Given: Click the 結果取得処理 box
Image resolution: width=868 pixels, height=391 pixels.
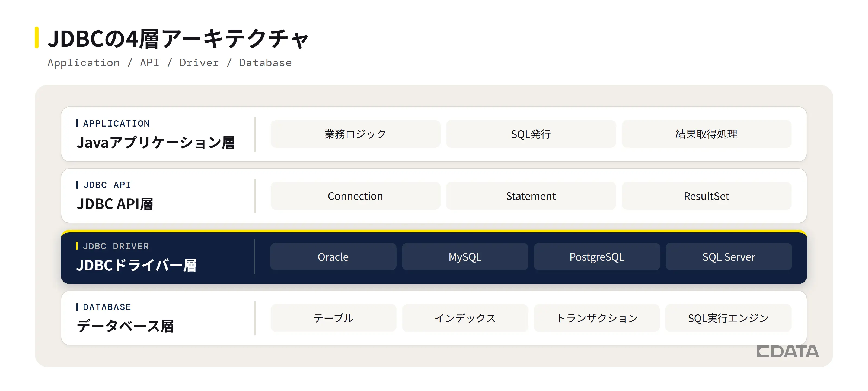Looking at the screenshot, I should point(707,134).
